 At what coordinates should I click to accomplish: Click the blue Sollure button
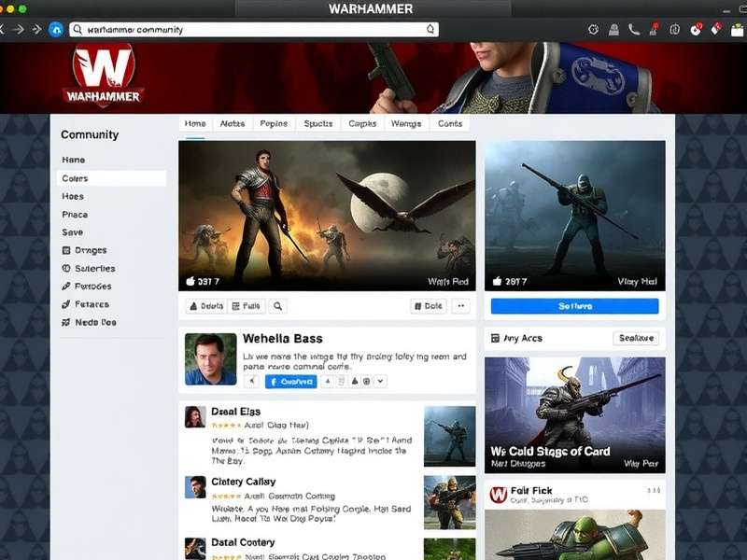tap(574, 306)
